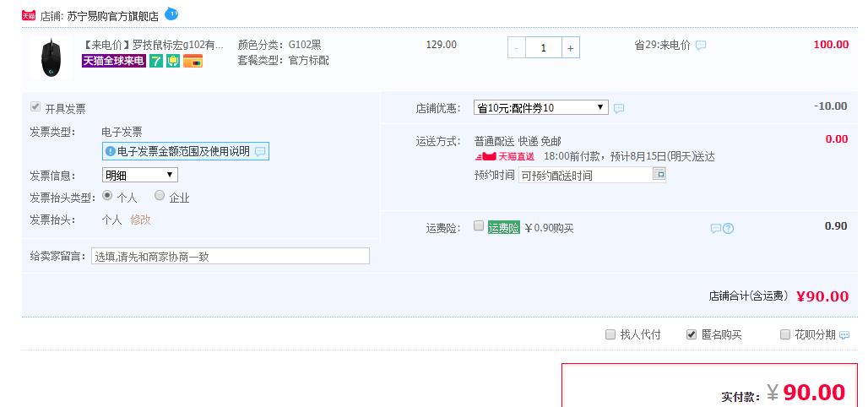Toggle the 开具发票 checkbox
Viewport: 868px width, 407px height.
point(35,107)
